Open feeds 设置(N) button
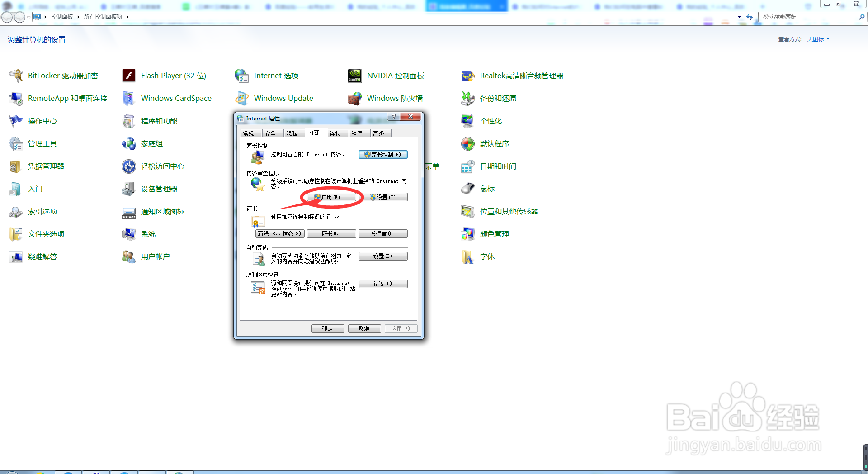868x474 pixels. [x=383, y=284]
